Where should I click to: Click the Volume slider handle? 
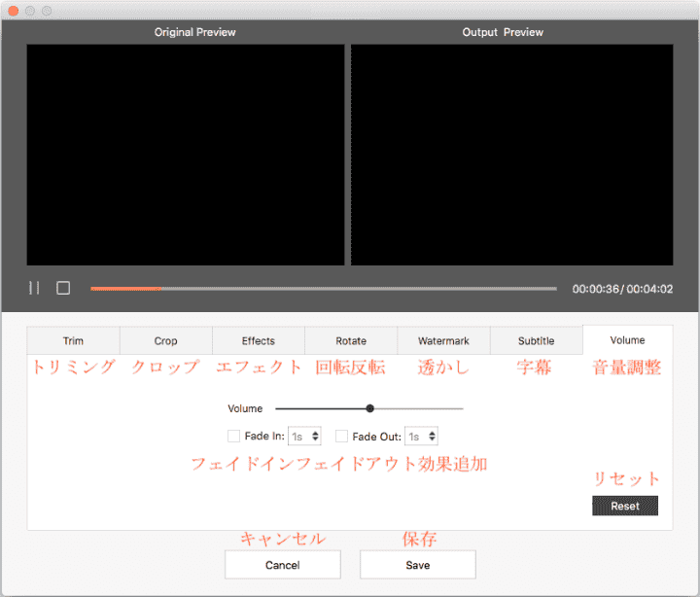coord(369,408)
